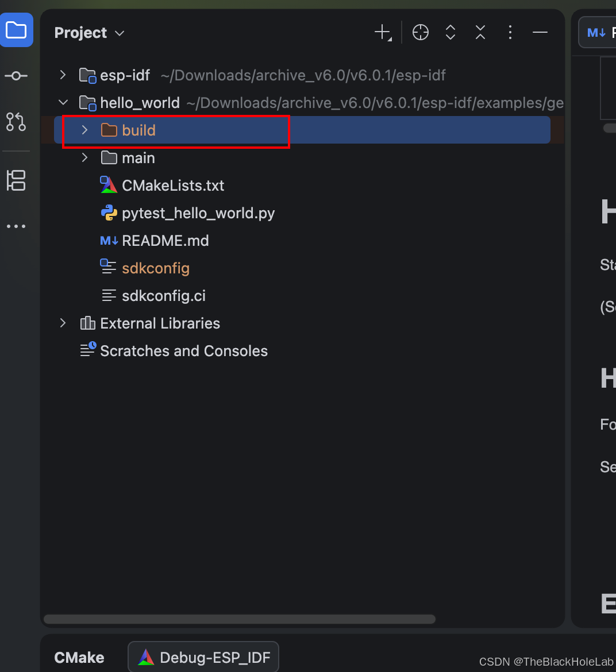
Task: Click the External Libraries icon
Action: pos(87,323)
